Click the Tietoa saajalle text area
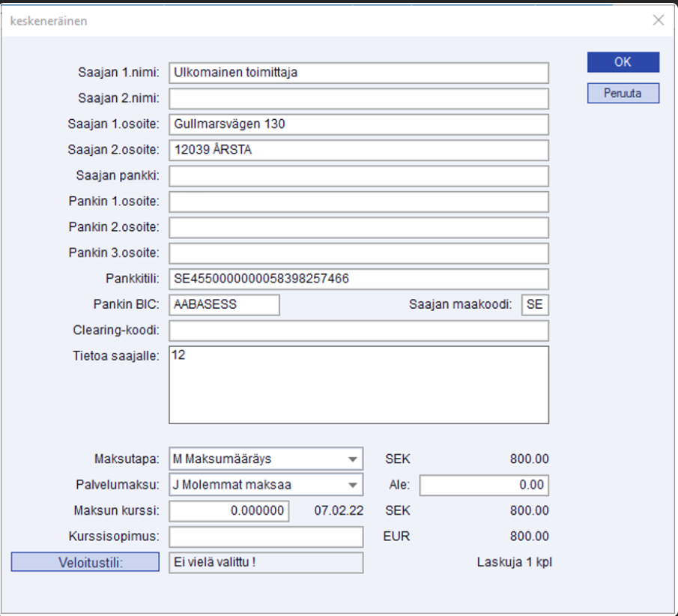This screenshot has width=678, height=616. click(358, 385)
